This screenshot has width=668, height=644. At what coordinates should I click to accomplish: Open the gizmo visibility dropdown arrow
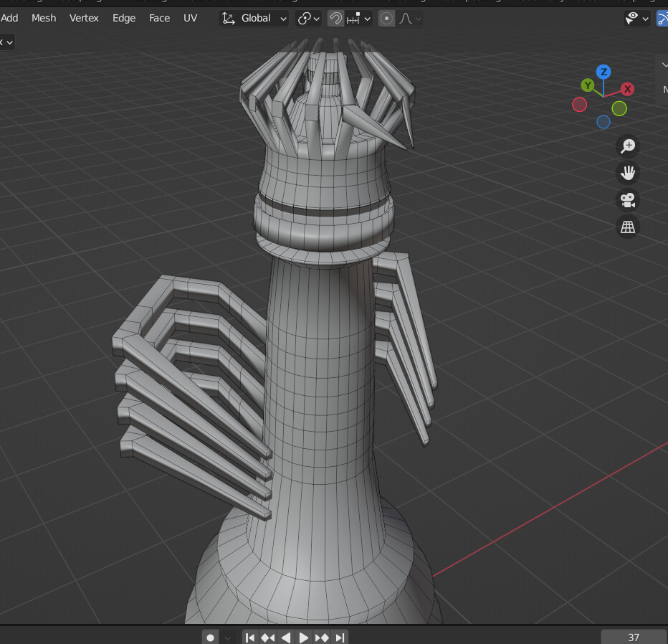[x=645, y=19]
